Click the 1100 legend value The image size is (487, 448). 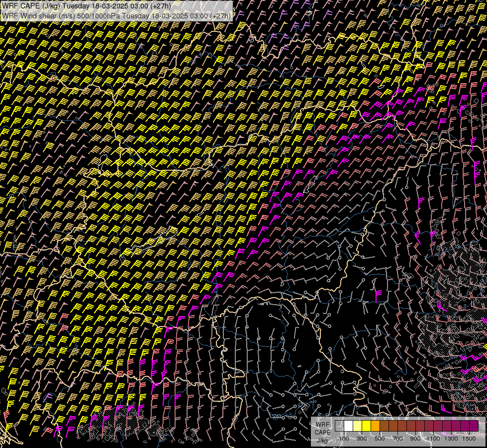click(x=433, y=439)
